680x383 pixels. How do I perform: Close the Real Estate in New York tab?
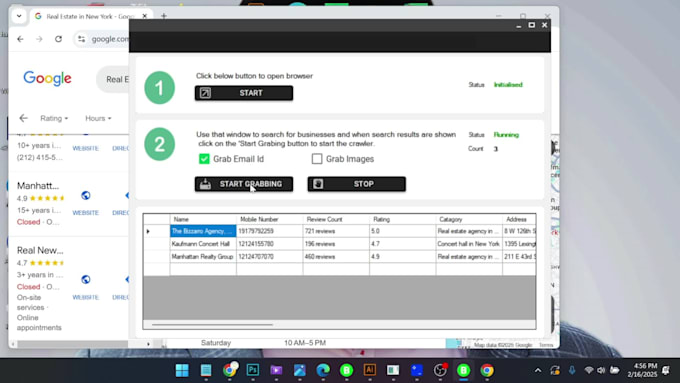coord(144,16)
